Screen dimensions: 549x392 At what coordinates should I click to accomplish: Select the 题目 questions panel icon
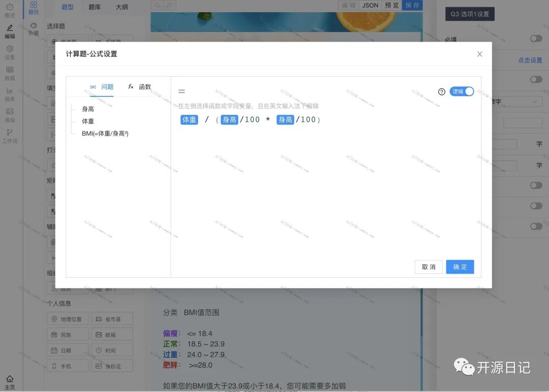tap(34, 5)
